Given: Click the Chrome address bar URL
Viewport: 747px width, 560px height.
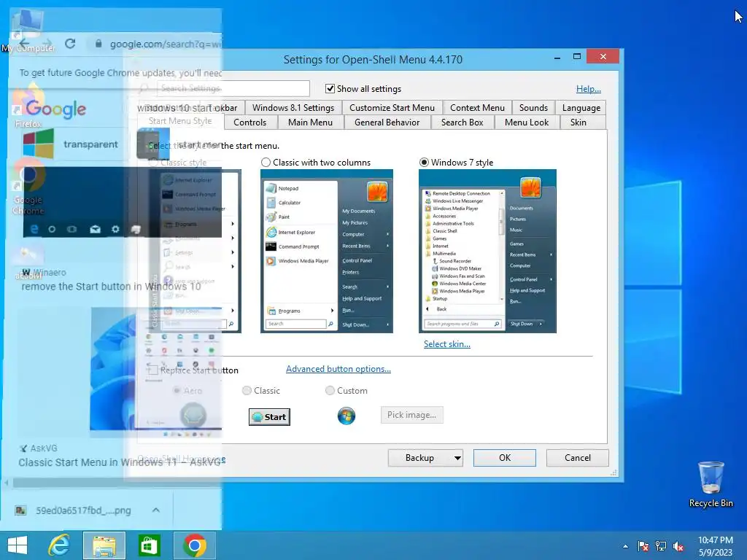Looking at the screenshot, I should tap(165, 44).
